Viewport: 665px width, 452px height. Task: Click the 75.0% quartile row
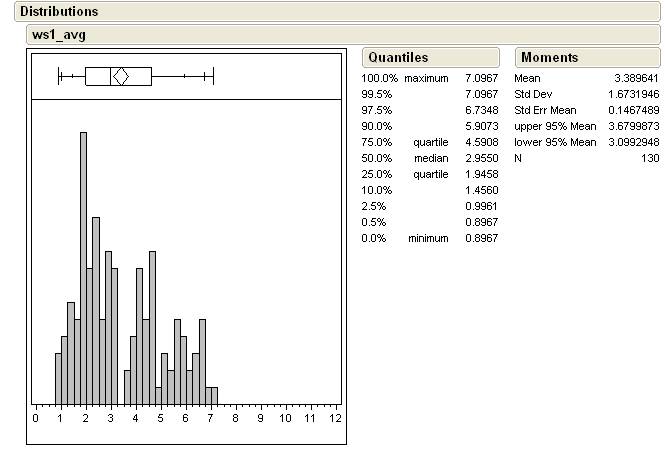tap(428, 142)
